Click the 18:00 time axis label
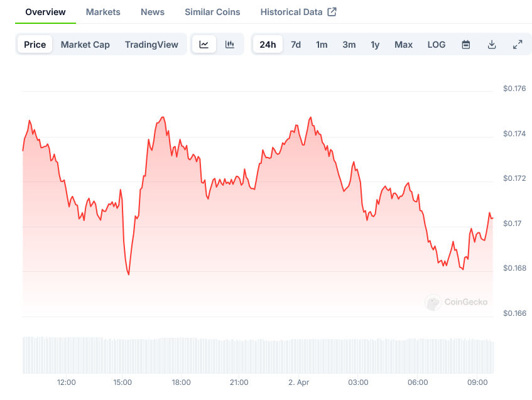Image resolution: width=532 pixels, height=400 pixels. point(181,382)
